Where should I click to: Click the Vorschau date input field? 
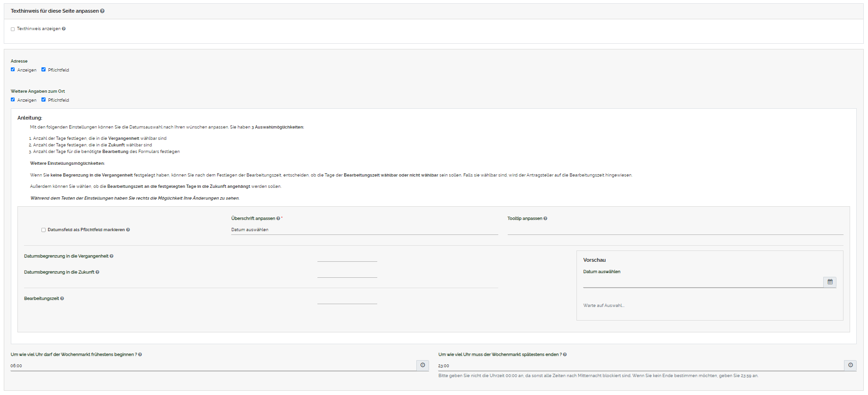[x=703, y=282]
